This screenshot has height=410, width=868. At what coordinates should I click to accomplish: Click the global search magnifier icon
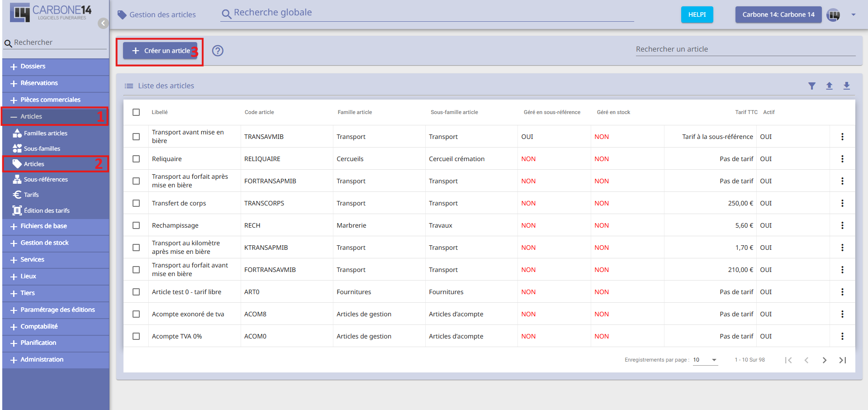(226, 14)
